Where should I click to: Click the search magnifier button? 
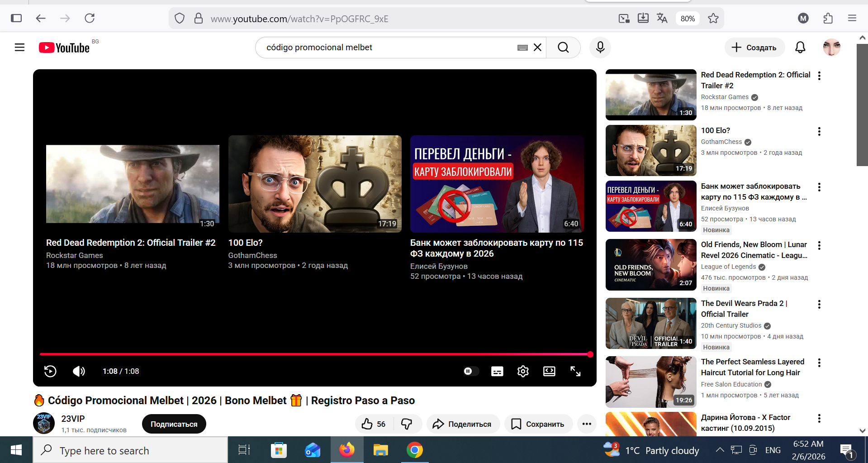563,48
